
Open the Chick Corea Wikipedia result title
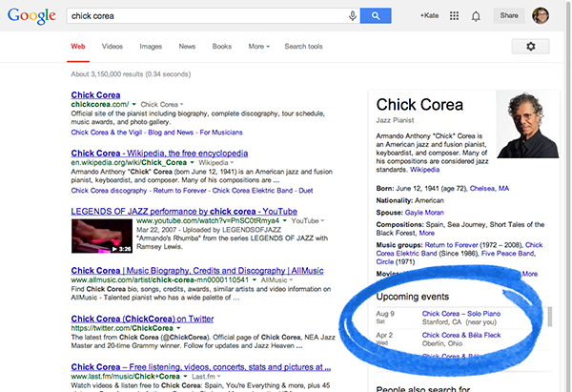pyautogui.click(x=159, y=154)
